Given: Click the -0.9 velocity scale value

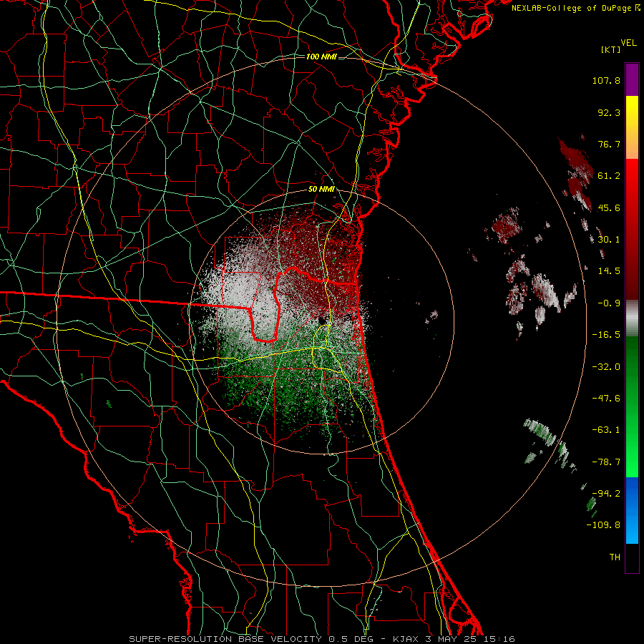Looking at the screenshot, I should (x=609, y=303).
